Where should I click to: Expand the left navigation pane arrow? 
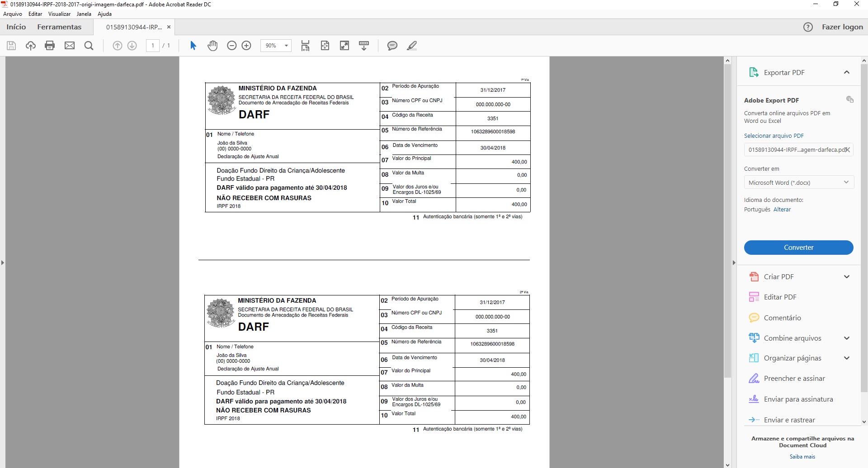(3, 262)
